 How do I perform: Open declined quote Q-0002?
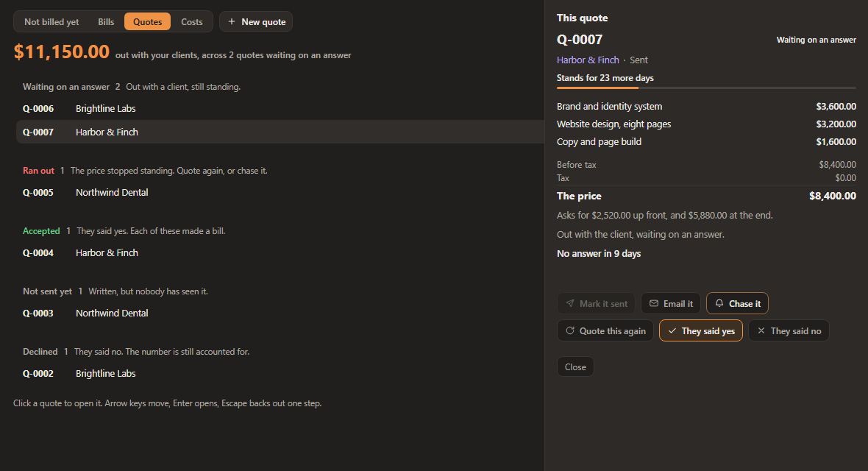(x=280, y=373)
